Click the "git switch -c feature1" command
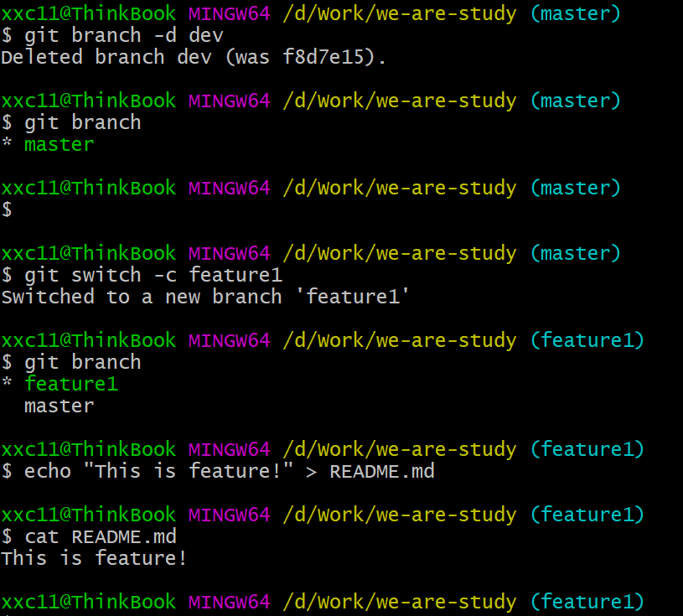Screen dimensions: 683x616 (153, 275)
